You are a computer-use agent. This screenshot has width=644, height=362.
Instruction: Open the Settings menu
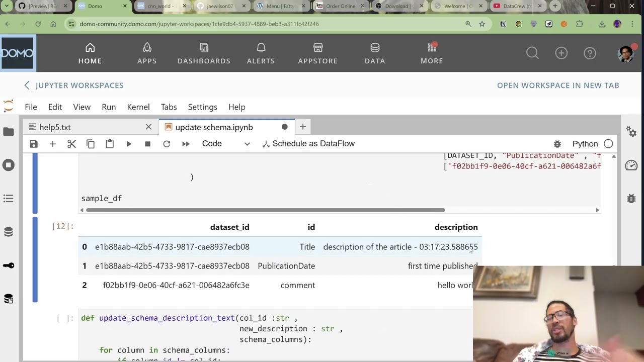[x=202, y=107]
